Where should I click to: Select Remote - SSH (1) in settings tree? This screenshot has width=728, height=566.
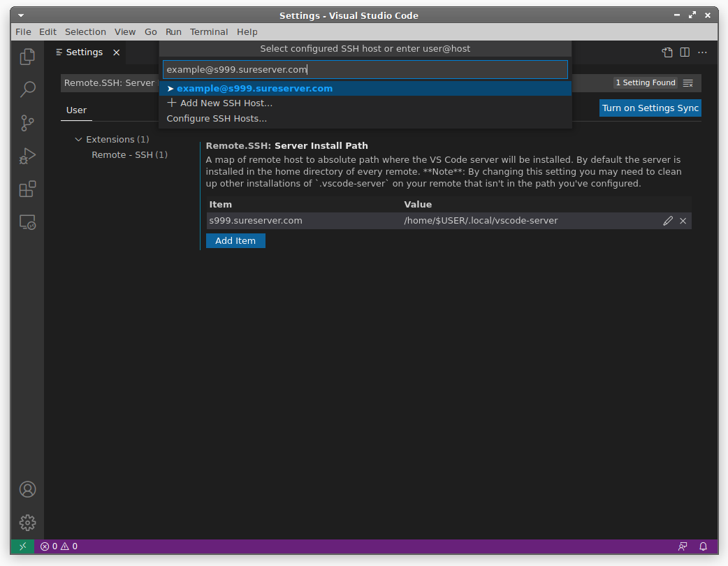point(129,154)
